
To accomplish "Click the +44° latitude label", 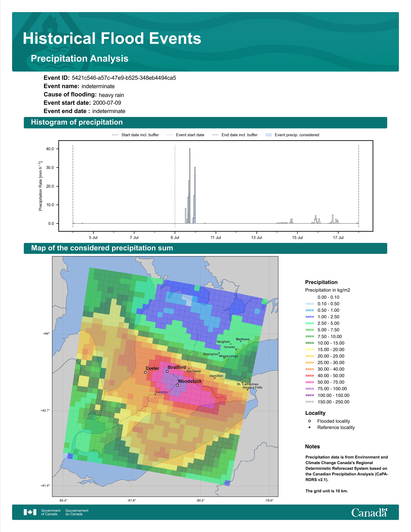I will [47, 334].
